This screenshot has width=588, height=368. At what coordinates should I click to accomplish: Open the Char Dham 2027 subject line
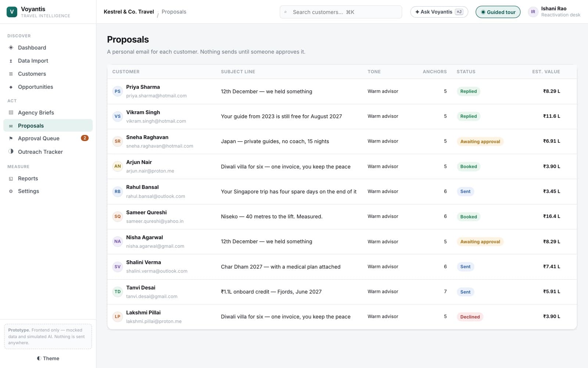coord(280,267)
